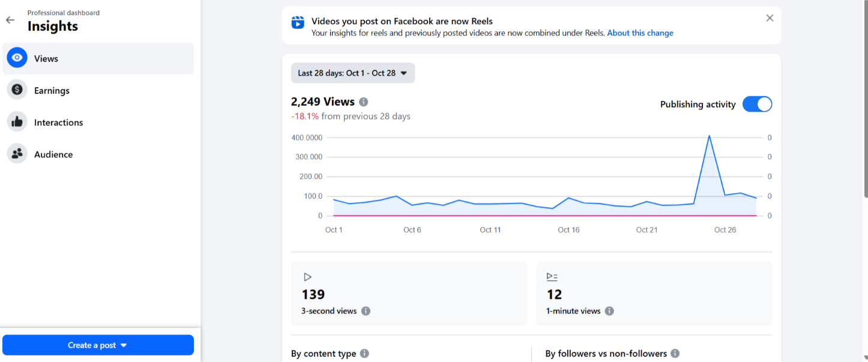This screenshot has width=868, height=362.
Task: Turn off Publishing activity switch
Action: [757, 104]
